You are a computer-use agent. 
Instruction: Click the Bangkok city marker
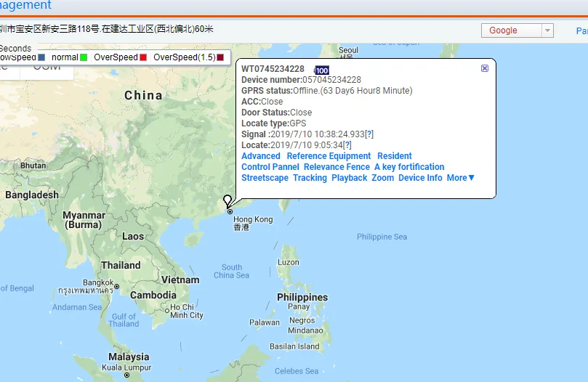click(x=116, y=286)
